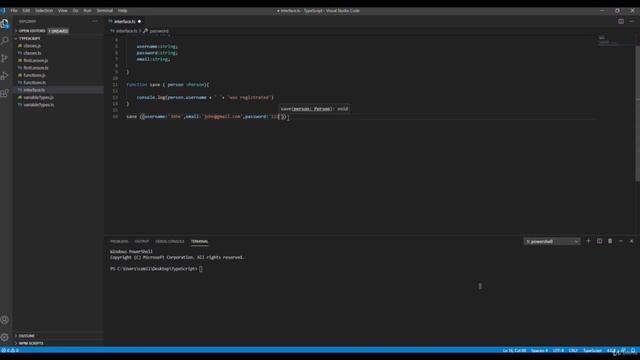Open the Help menu
This screenshot has height=360, width=640.
pos(122,11)
